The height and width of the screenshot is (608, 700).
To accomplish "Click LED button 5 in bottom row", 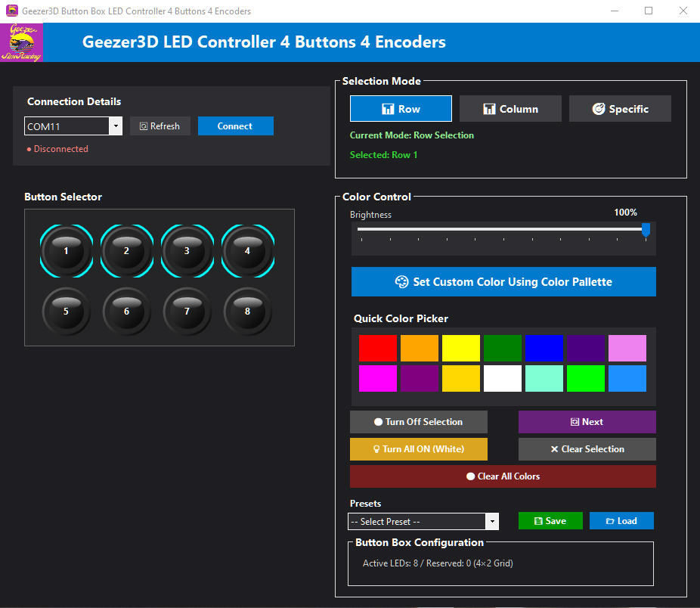I will [66, 311].
